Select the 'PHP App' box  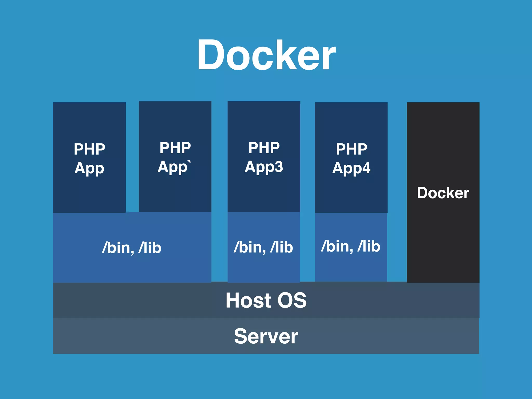pos(89,158)
